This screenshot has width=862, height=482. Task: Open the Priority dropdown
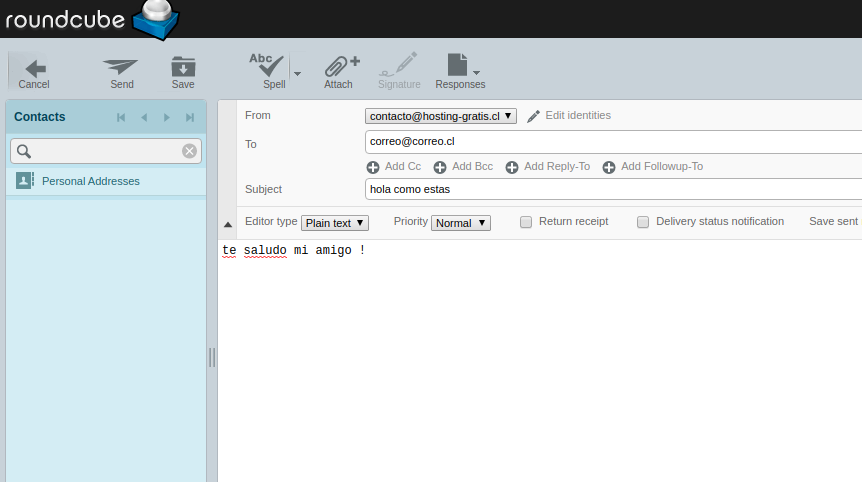pyautogui.click(x=461, y=223)
